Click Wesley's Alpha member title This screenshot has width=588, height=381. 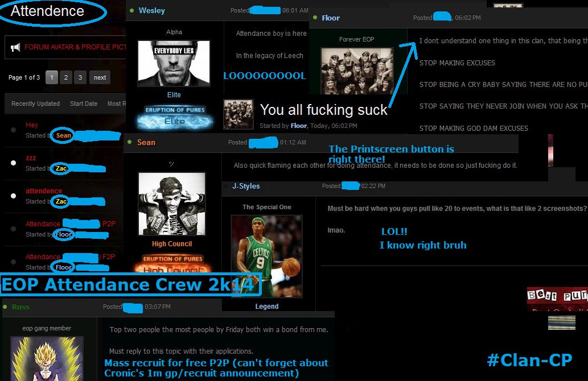[x=174, y=32]
